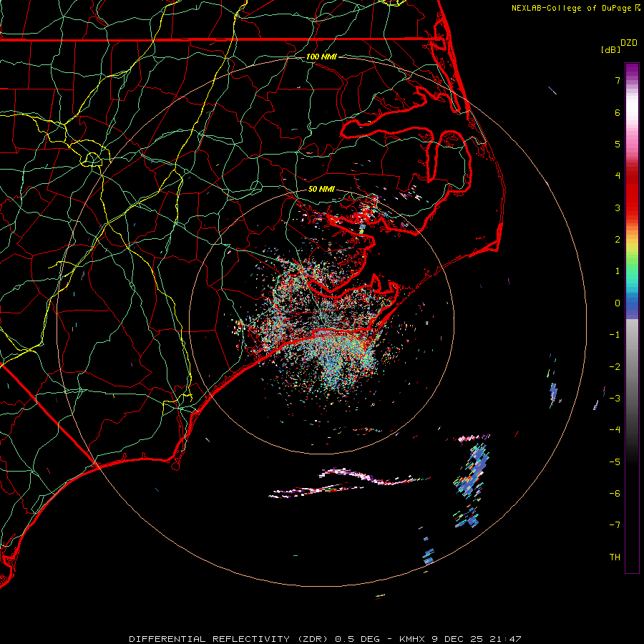Click the "-3" legend value
Viewport: 644px width, 644px height.
point(615,399)
